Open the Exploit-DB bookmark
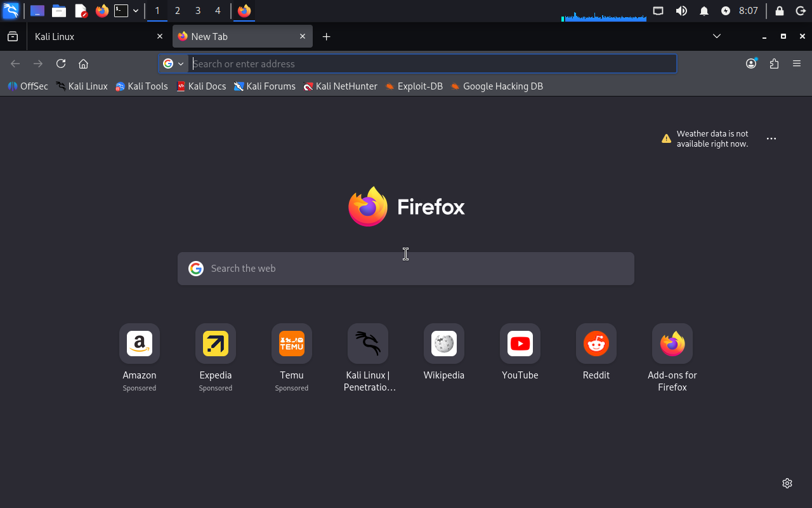 (x=414, y=86)
